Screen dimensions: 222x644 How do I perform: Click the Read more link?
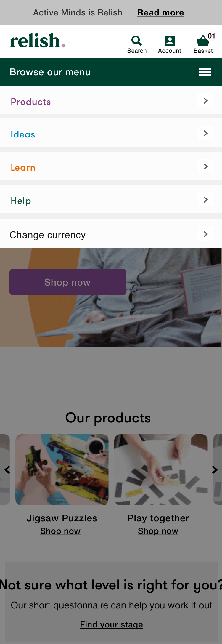pos(161,13)
